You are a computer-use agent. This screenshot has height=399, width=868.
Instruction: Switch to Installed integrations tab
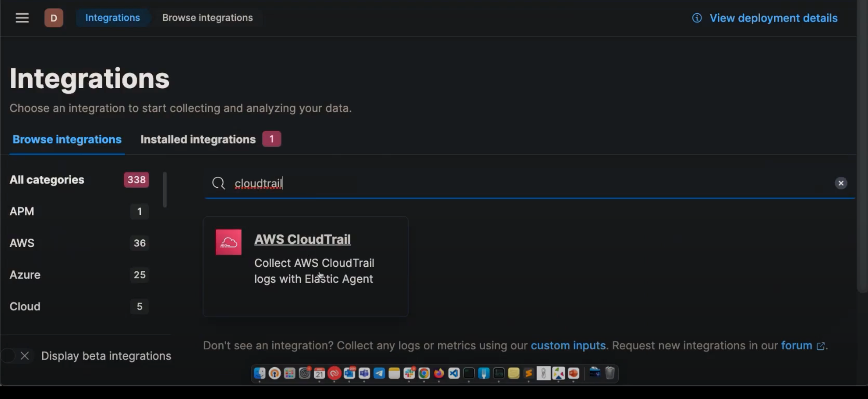[198, 140]
